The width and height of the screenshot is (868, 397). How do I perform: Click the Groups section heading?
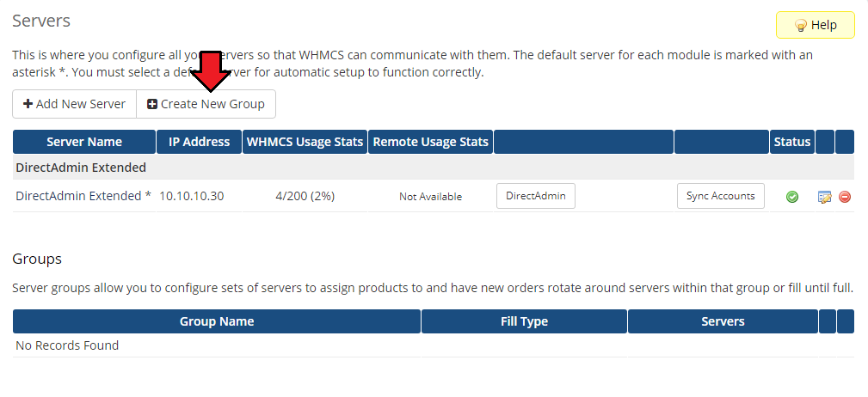(37, 259)
